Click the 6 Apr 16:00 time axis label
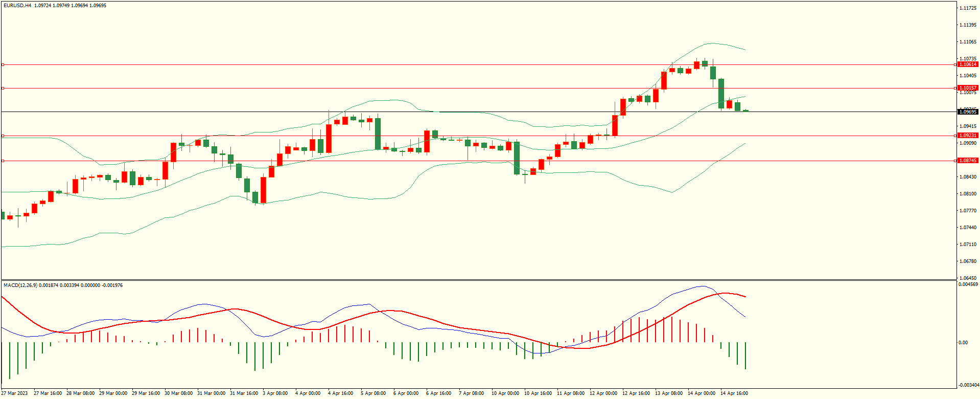Image resolution: width=980 pixels, height=399 pixels. (438, 393)
